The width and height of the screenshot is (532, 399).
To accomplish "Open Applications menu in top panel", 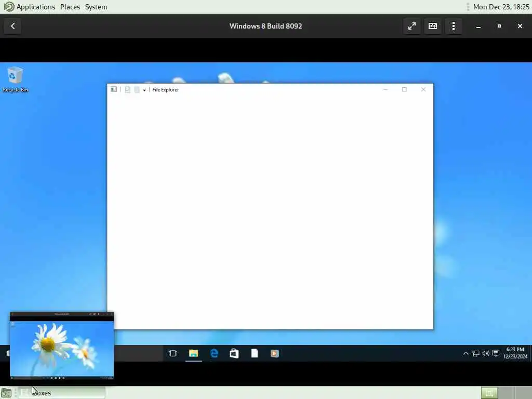I will tap(30, 7).
